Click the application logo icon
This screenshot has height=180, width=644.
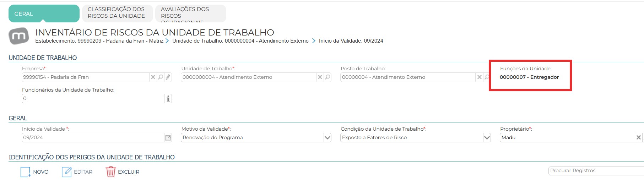[19, 36]
